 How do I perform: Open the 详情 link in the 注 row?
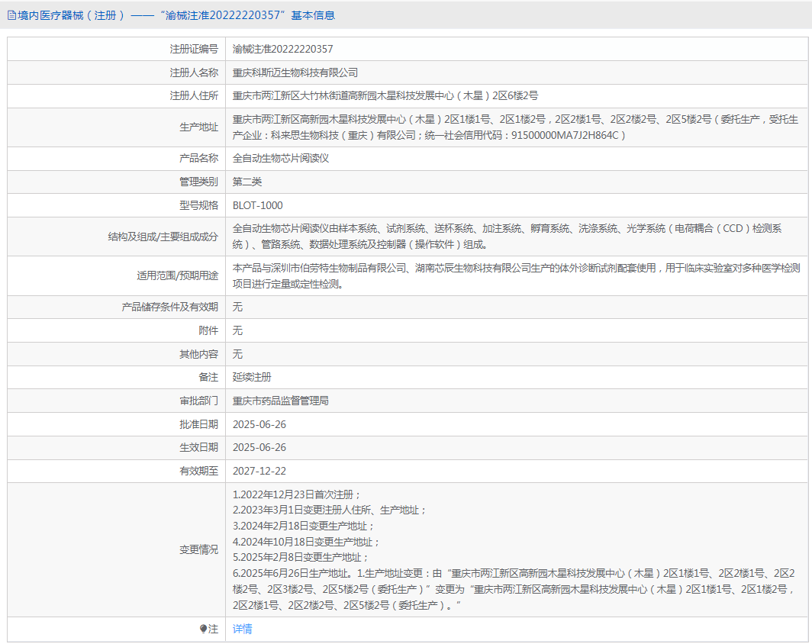pos(243,629)
